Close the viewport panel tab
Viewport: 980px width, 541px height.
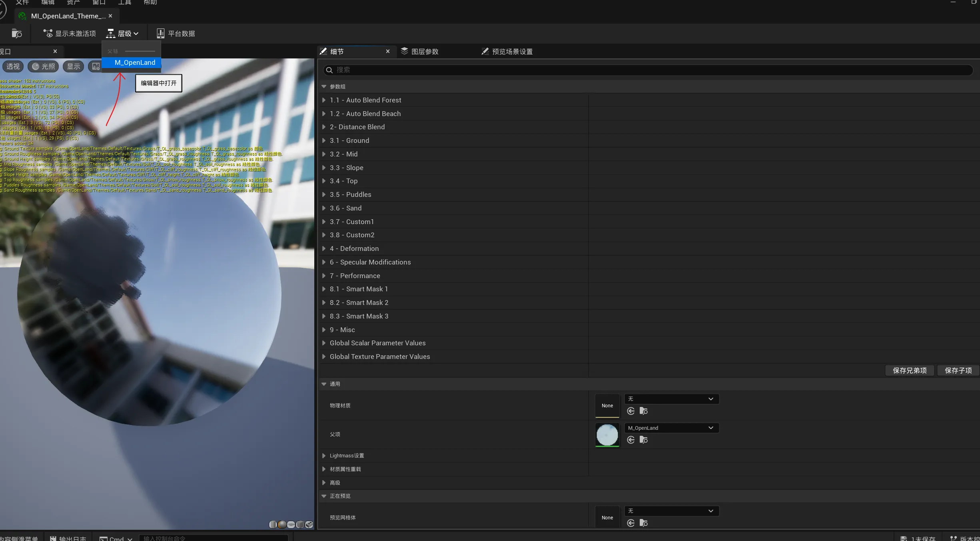click(55, 51)
